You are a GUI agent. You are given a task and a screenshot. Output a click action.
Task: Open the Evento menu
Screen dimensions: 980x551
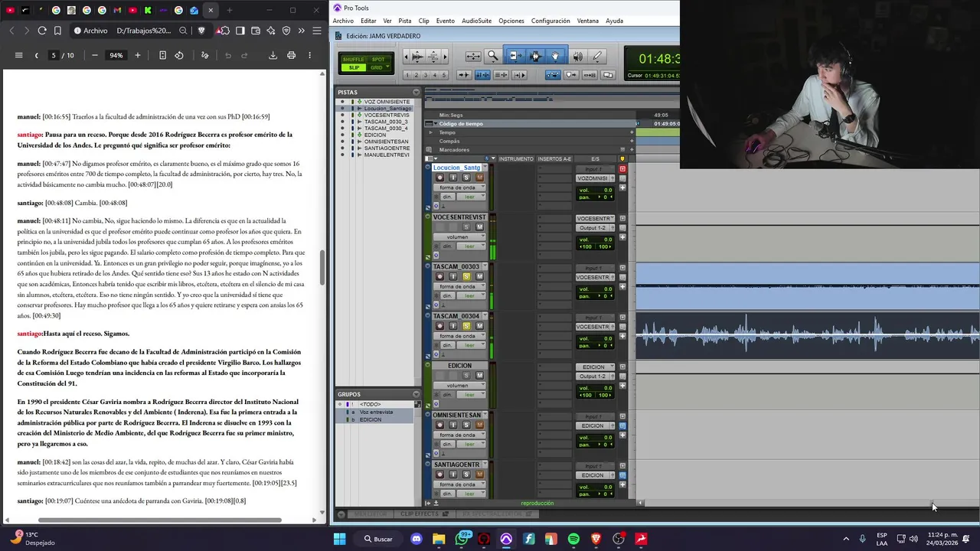(x=445, y=21)
